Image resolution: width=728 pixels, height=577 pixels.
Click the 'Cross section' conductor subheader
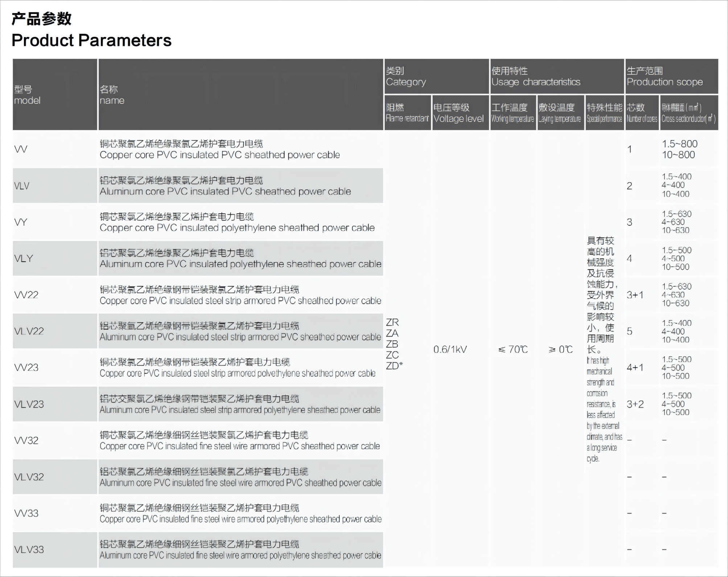[689, 113]
